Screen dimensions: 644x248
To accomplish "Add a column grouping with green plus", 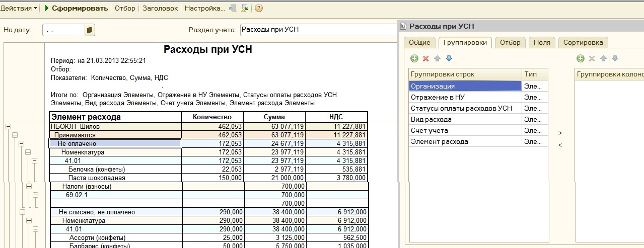I will click(580, 59).
